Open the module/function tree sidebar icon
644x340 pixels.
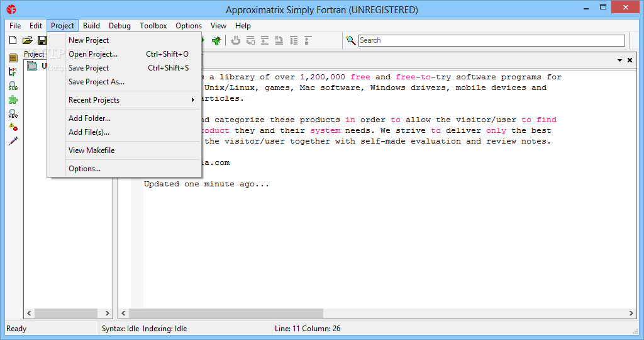13,72
